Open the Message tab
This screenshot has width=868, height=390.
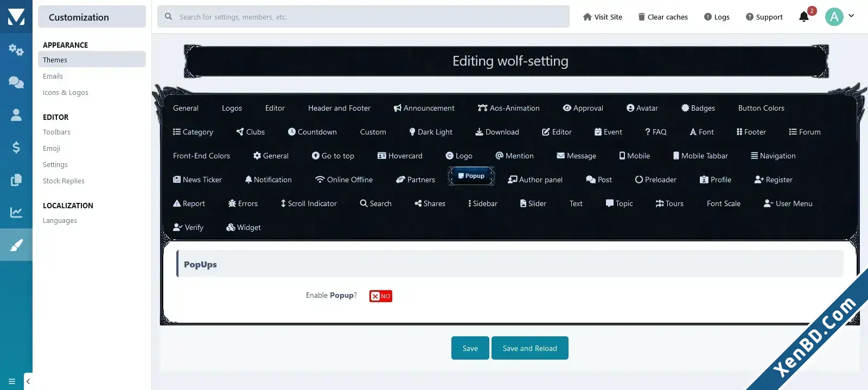coord(577,156)
